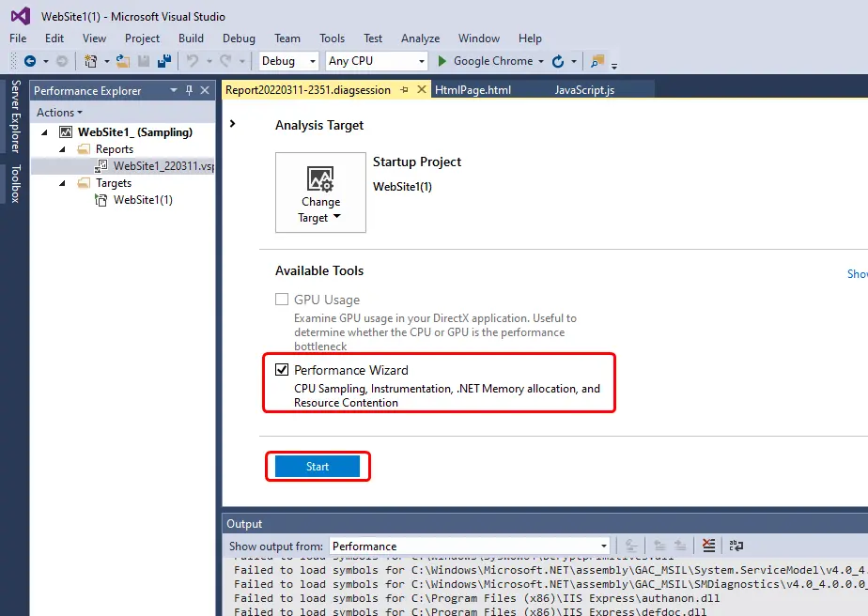Click the green Start debugging play icon
This screenshot has width=868, height=616.
tap(442, 61)
